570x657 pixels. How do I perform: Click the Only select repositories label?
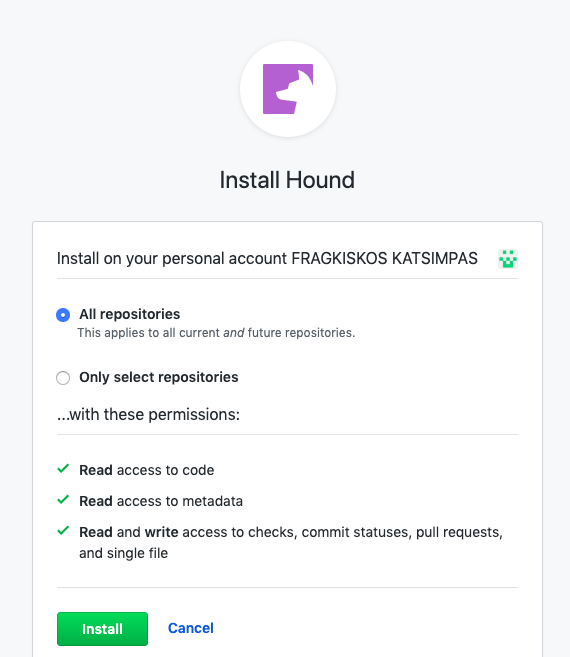click(158, 377)
